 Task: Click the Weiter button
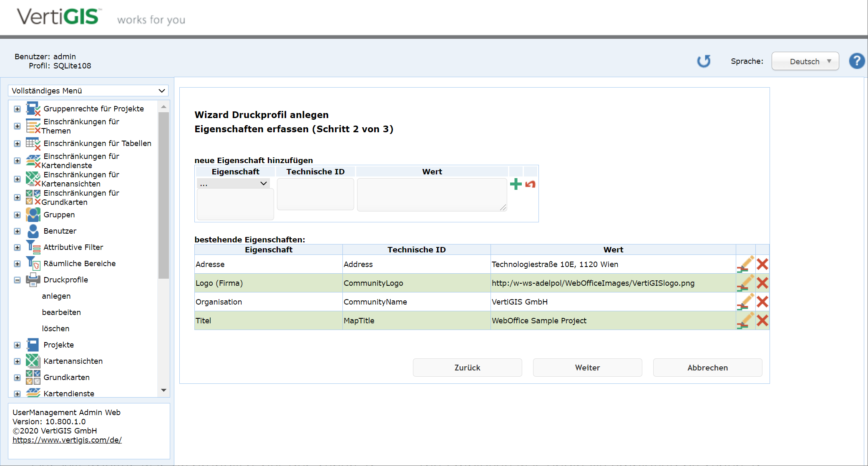coord(587,368)
